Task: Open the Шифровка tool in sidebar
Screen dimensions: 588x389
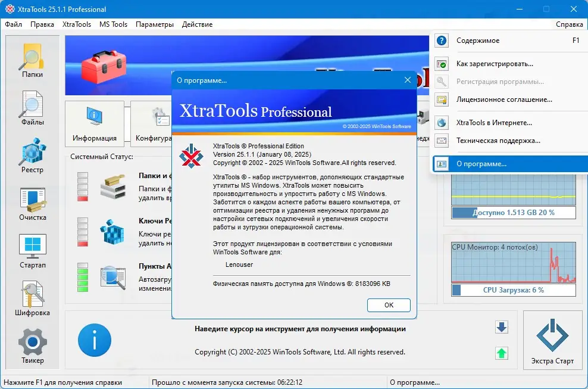Action: tap(32, 298)
